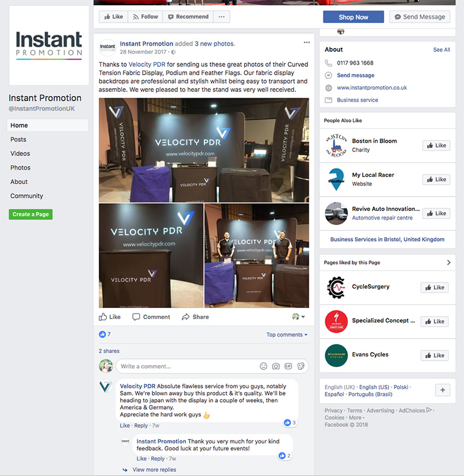Switch language to English (US)
Screen dimensions: 464x476
[x=374, y=387]
